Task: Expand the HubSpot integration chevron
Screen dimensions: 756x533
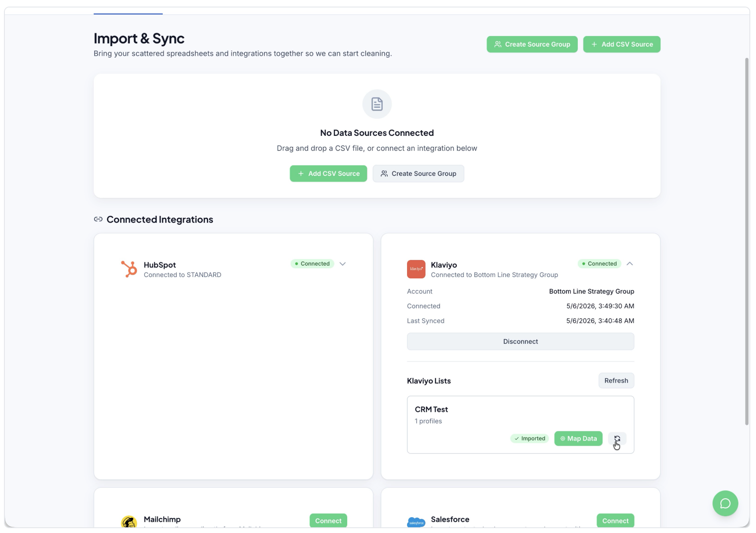Action: point(343,264)
